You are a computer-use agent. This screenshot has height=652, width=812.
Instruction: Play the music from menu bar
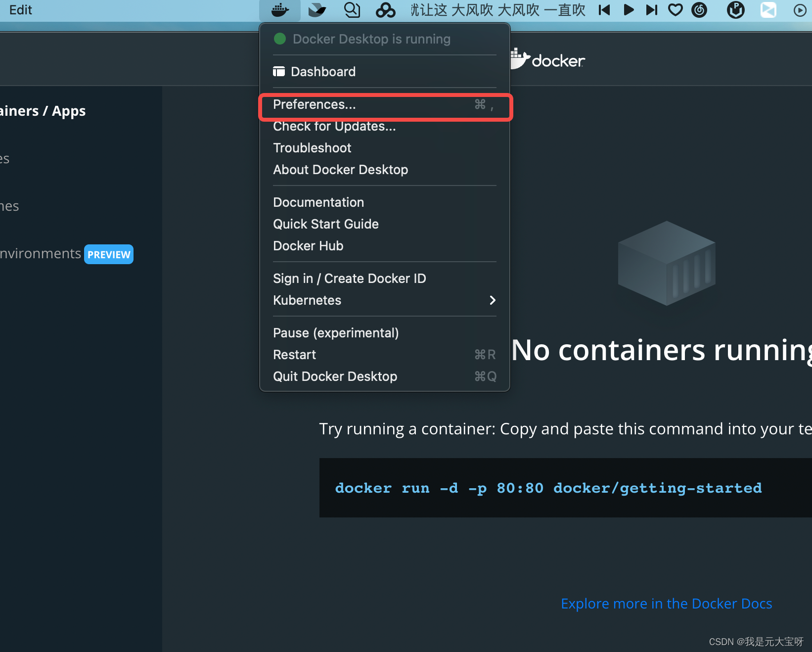(x=629, y=10)
